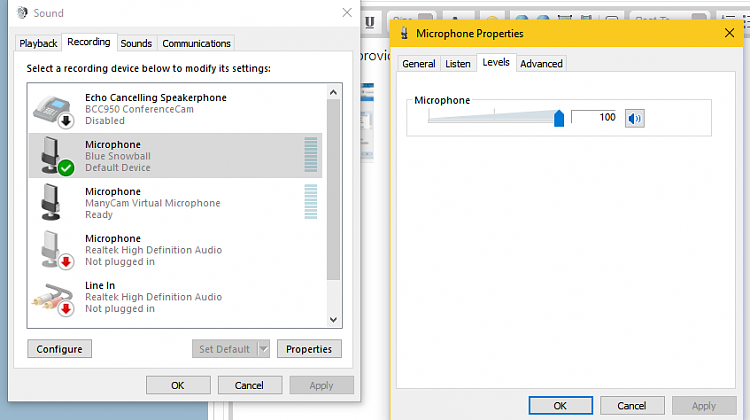This screenshot has width=750, height=420.
Task: Open the Advanced tab
Action: [541, 64]
